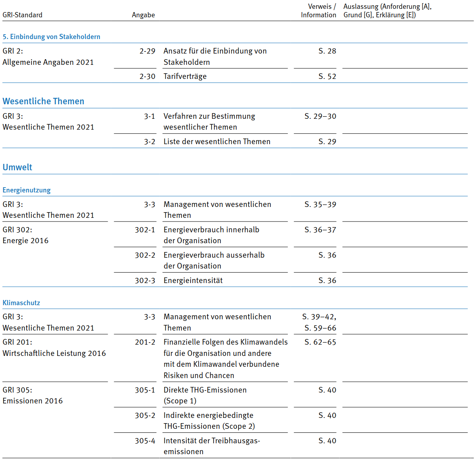Click the "S. 29–30" page reference
The image size is (476, 461).
tap(320, 116)
